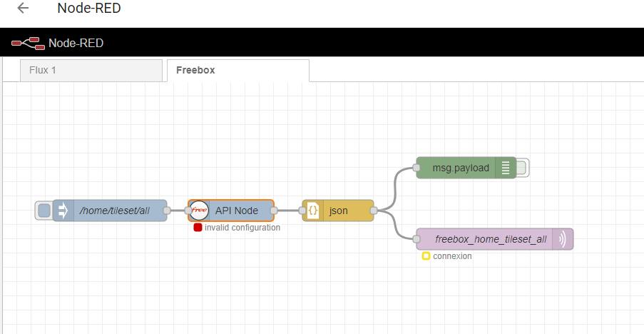This screenshot has width=644, height=334.
Task: Click the inject node arrow icon
Action: pyautogui.click(x=63, y=211)
